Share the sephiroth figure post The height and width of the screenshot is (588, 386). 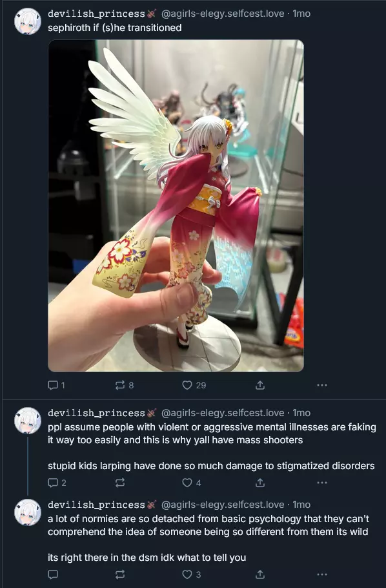tap(260, 385)
